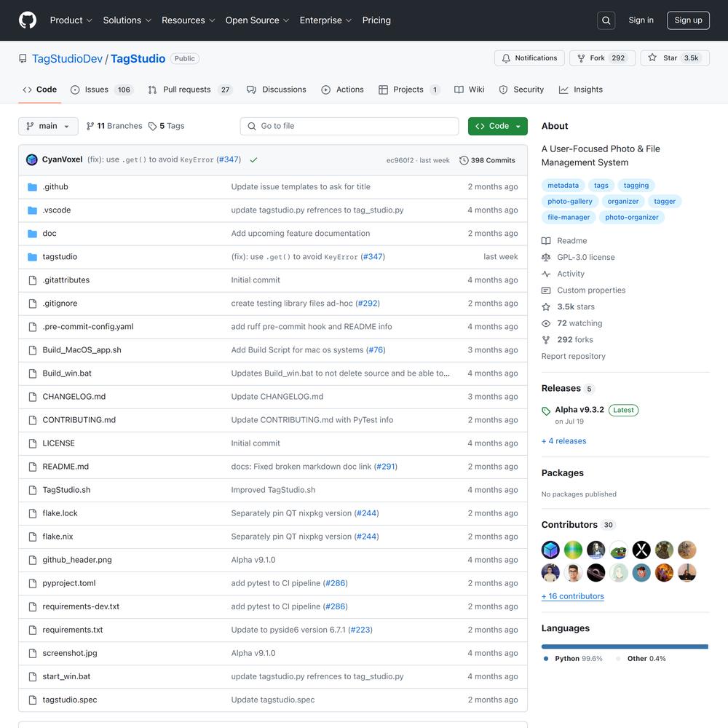728x728 pixels.
Task: Open the README.md file
Action: click(x=66, y=467)
